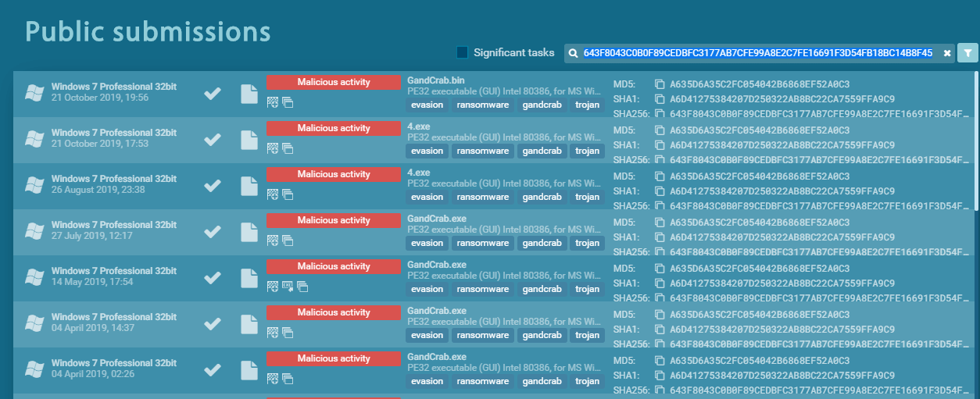This screenshot has width=980, height=399.
Task: Click stacked-windows icon in 14 May 17:54 row
Action: (x=302, y=287)
